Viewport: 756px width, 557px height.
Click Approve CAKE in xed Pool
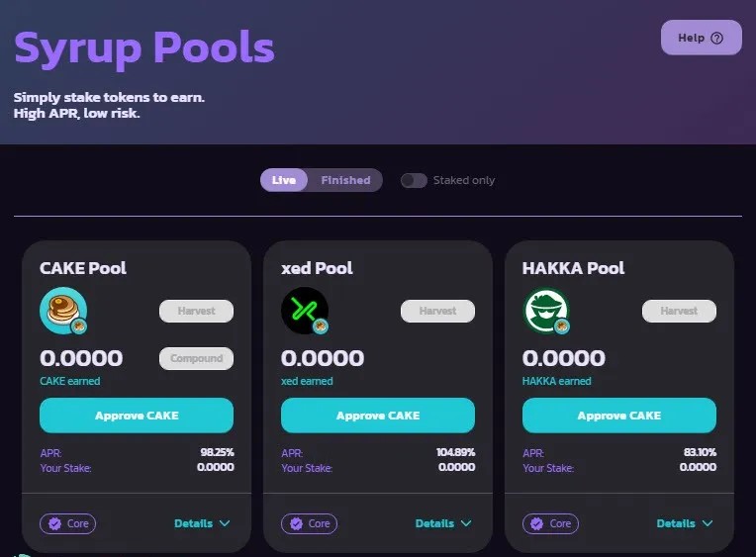[x=378, y=416]
